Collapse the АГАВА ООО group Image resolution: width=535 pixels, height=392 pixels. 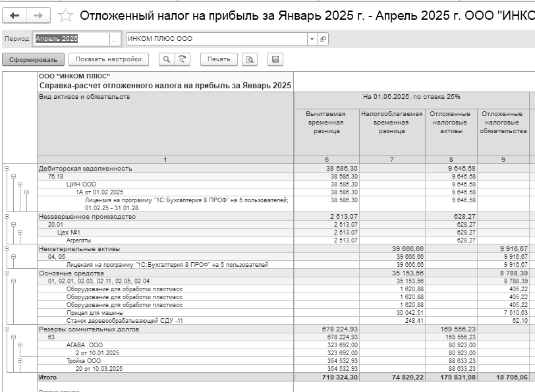tap(20, 345)
